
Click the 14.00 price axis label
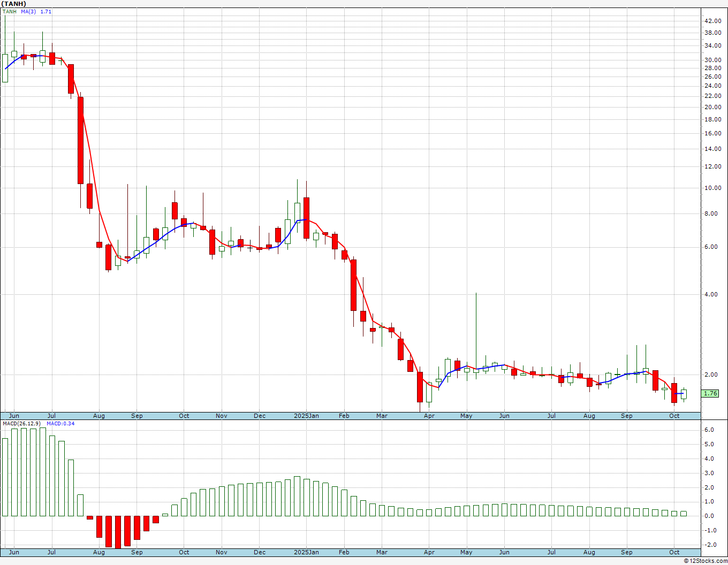[712, 149]
